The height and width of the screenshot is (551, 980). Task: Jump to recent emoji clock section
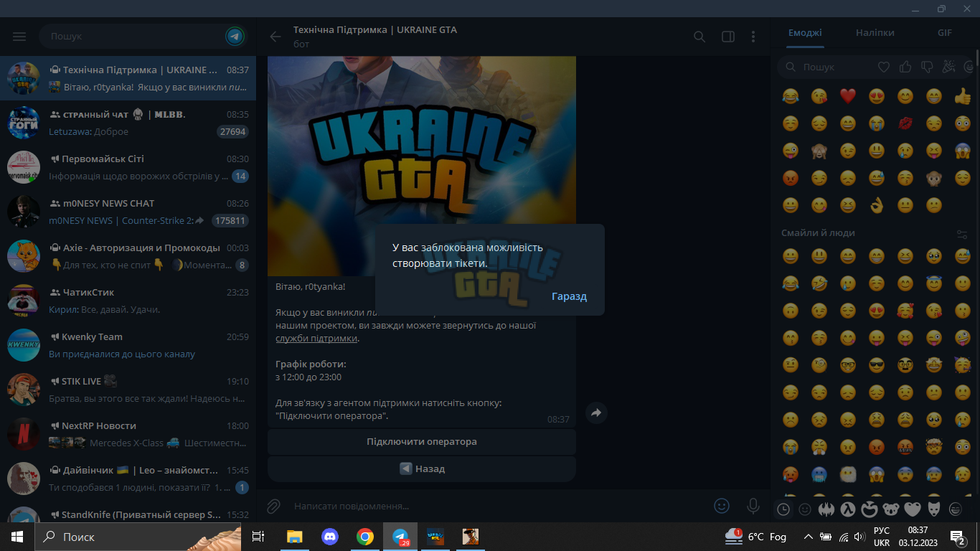tap(783, 509)
